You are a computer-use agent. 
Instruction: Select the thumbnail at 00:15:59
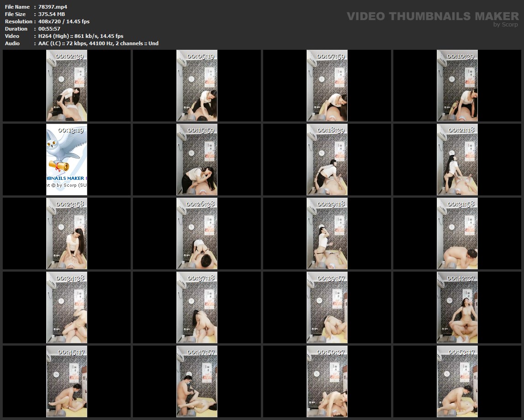[197, 159]
